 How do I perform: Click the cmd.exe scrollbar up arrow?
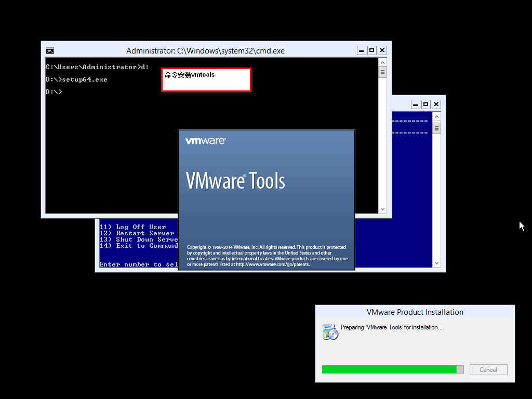(x=382, y=62)
